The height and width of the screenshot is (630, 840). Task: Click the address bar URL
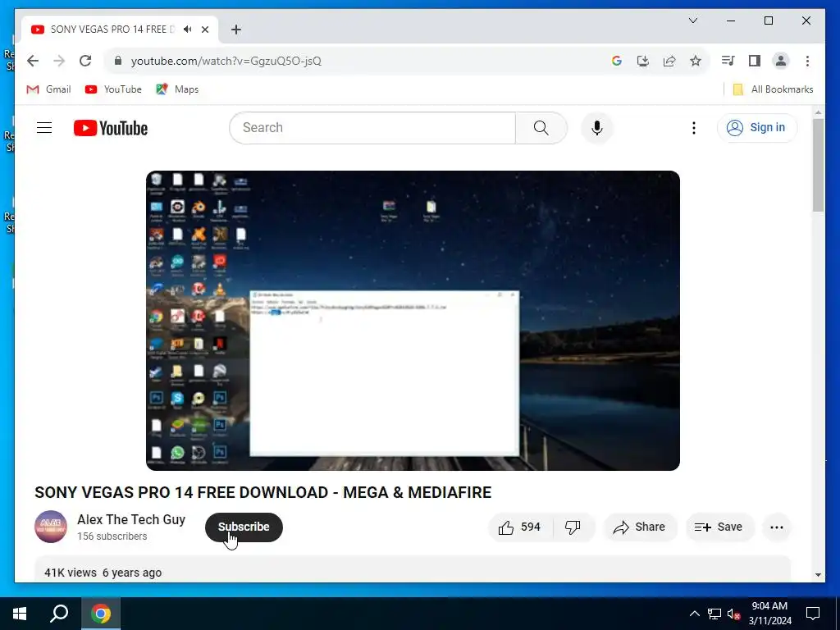[226, 61]
